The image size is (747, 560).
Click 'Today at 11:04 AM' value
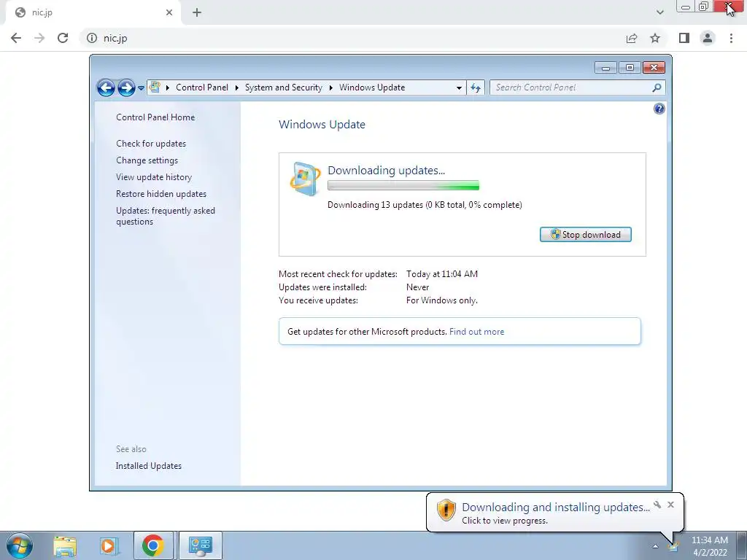pyautogui.click(x=441, y=274)
